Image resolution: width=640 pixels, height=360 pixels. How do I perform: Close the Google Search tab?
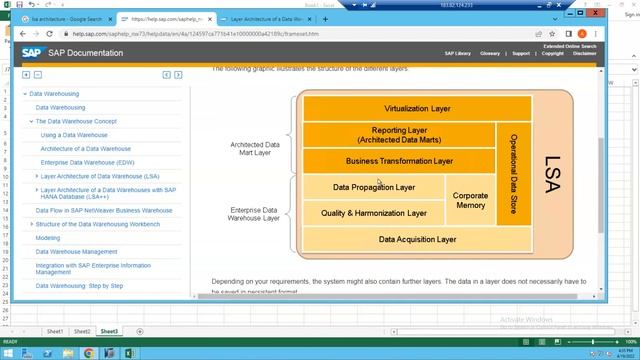tap(110, 19)
